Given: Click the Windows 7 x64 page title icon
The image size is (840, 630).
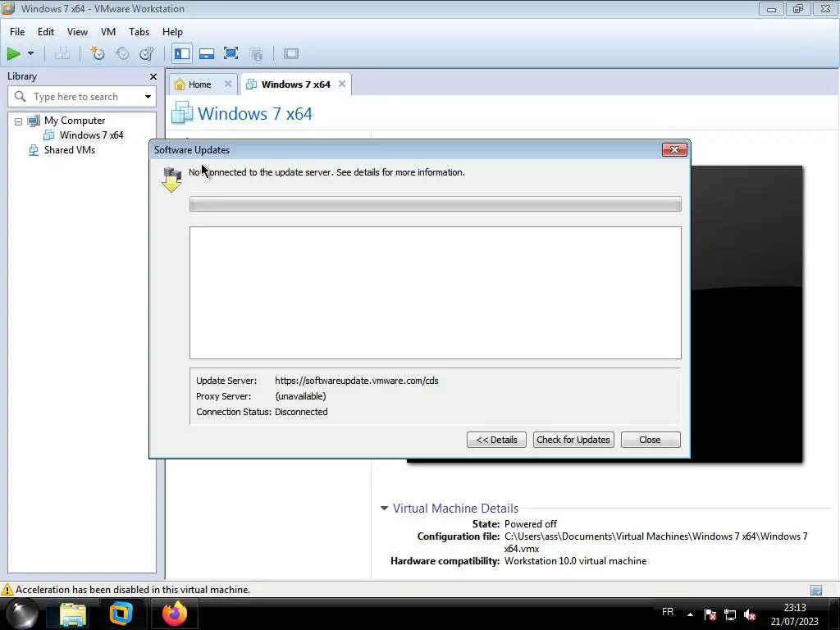Looking at the screenshot, I should [181, 112].
